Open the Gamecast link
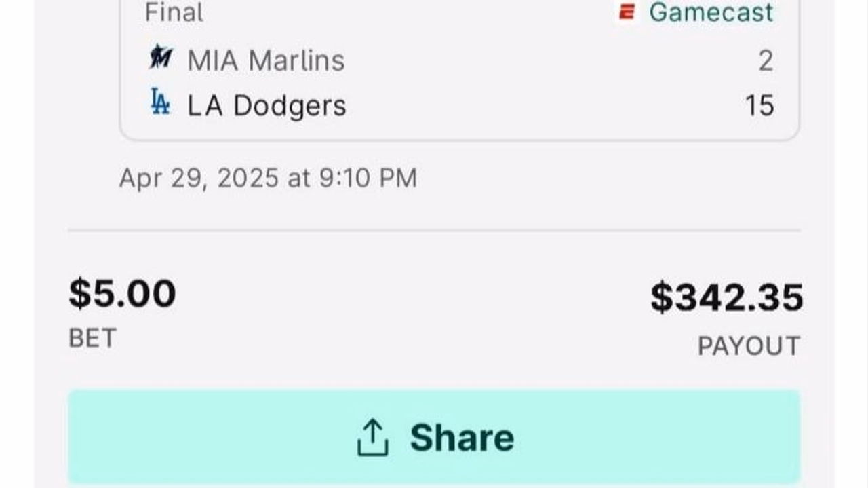The height and width of the screenshot is (488, 868). (711, 12)
